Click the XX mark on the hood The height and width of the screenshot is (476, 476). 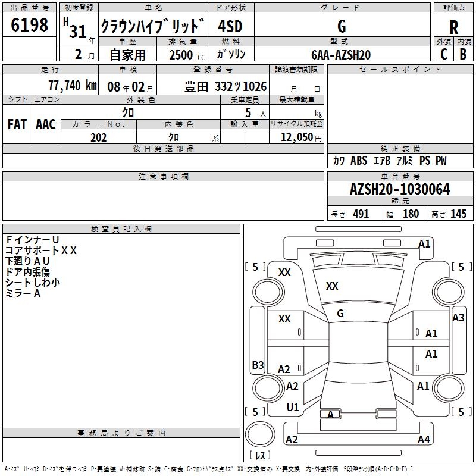pyautogui.click(x=332, y=286)
